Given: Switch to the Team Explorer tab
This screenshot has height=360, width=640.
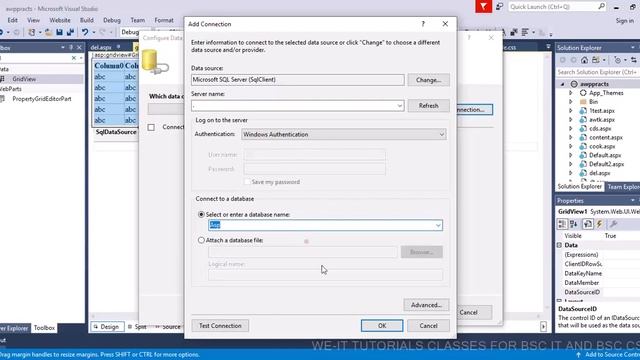Looking at the screenshot, I should click(x=622, y=187).
